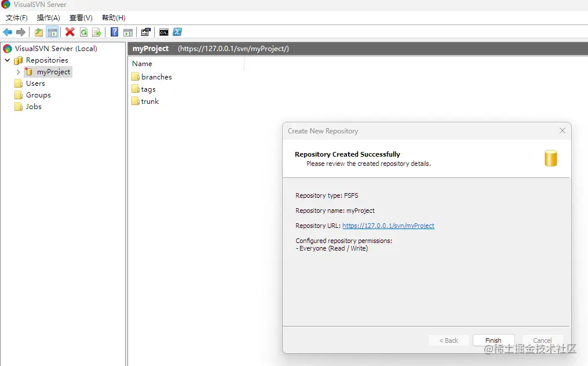Collapse the Repositories tree node
This screenshot has height=366, width=588.
[7, 60]
